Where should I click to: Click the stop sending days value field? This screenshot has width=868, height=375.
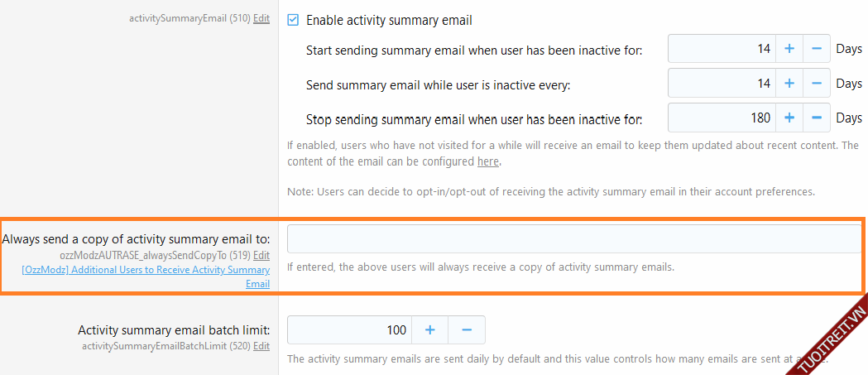[x=722, y=118]
